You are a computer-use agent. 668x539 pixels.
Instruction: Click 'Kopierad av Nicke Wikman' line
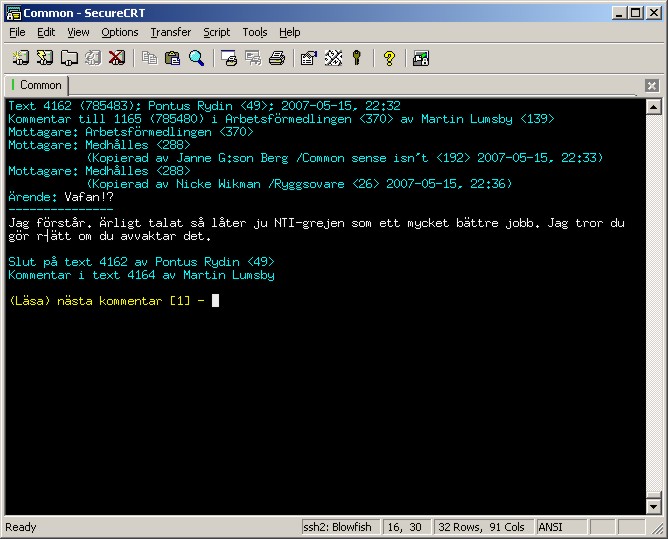299,184
